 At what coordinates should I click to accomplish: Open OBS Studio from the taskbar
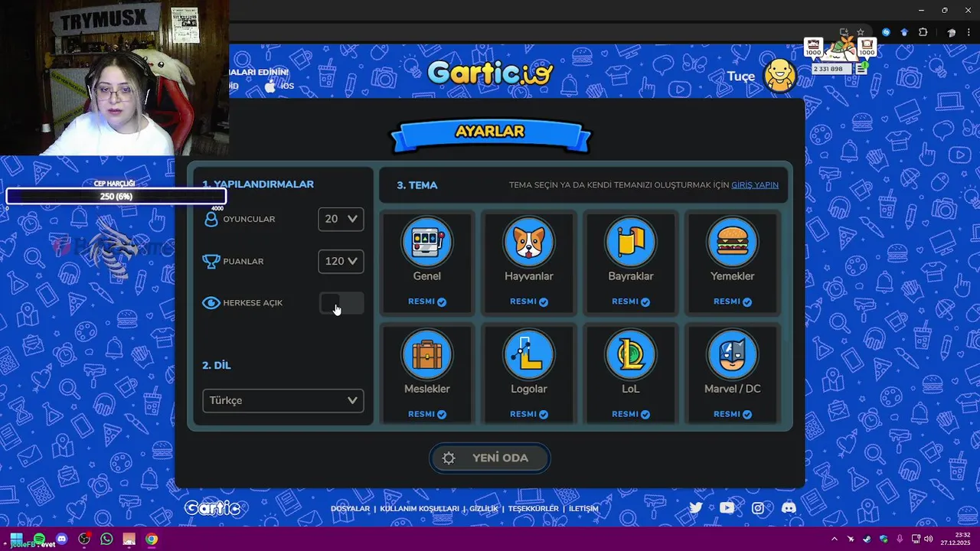point(84,539)
